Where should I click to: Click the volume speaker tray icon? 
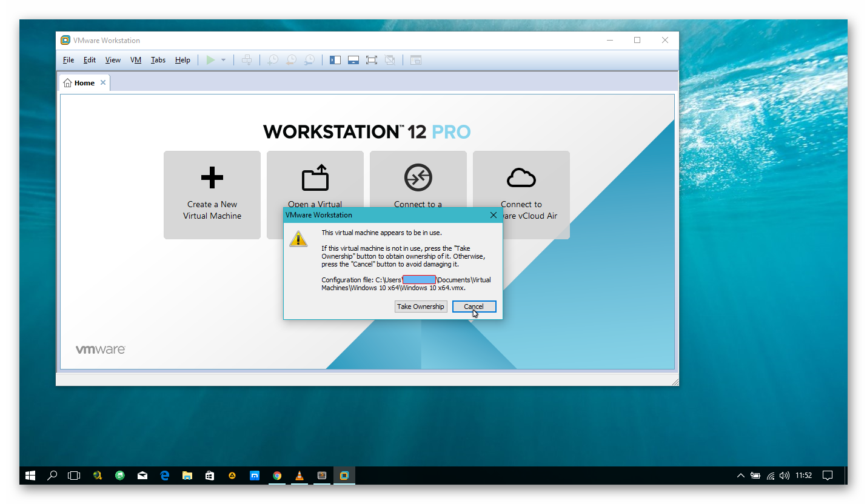click(x=785, y=476)
